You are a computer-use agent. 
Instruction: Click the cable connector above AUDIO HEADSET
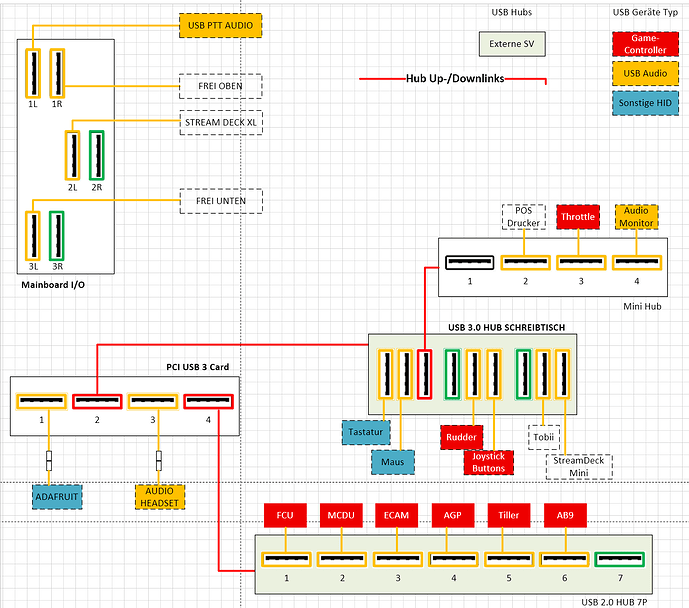pyautogui.click(x=159, y=460)
